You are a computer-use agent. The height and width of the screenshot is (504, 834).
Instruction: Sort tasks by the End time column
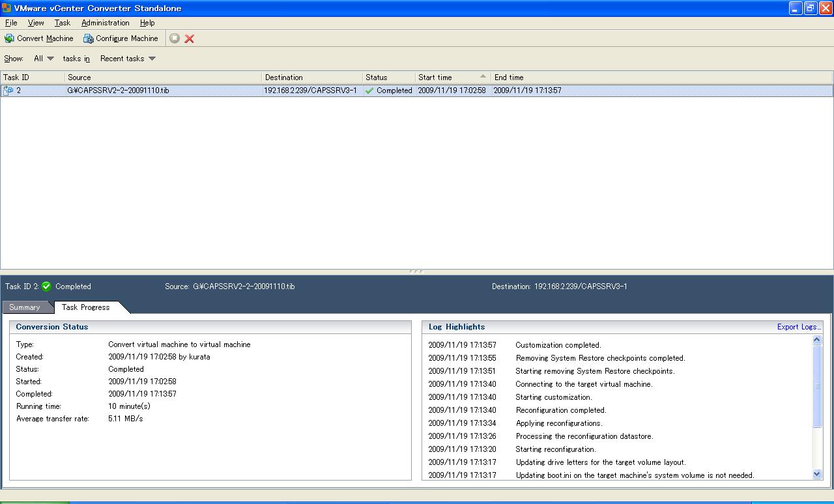point(662,77)
